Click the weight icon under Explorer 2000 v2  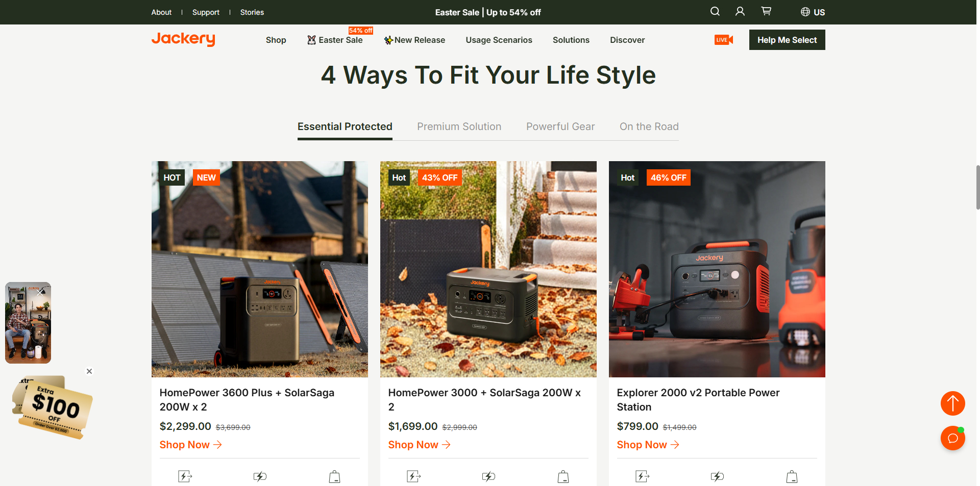[792, 476]
